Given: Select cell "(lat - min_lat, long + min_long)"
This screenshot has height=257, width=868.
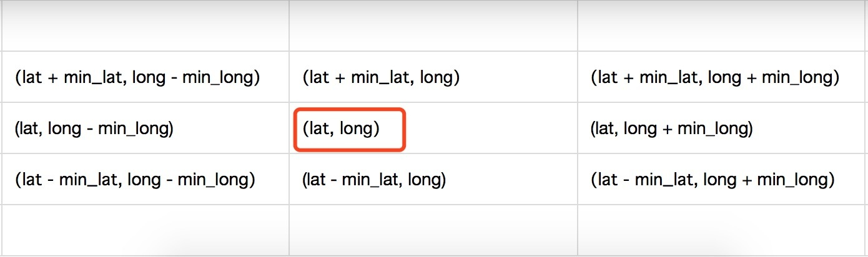Looking at the screenshot, I should click(713, 180).
